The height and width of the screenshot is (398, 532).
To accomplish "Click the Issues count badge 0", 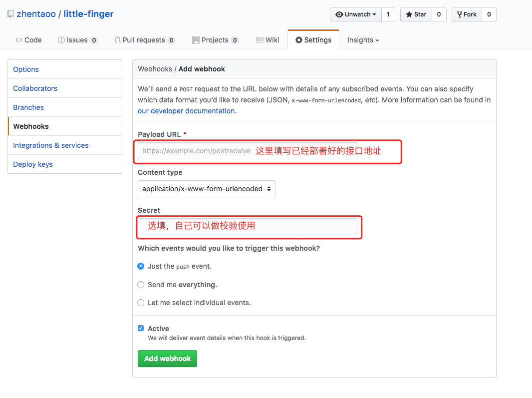I will pos(94,40).
